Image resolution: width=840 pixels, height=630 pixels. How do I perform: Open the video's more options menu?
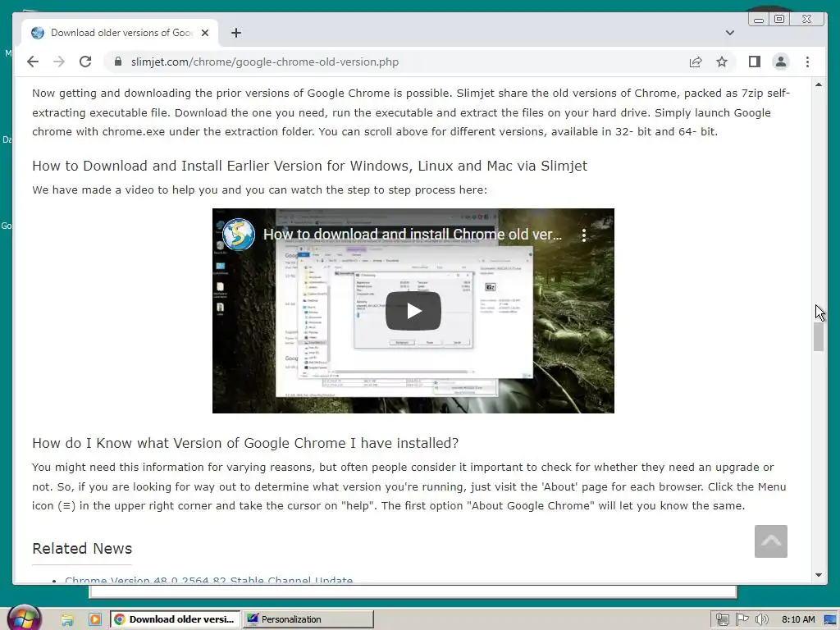(x=584, y=235)
